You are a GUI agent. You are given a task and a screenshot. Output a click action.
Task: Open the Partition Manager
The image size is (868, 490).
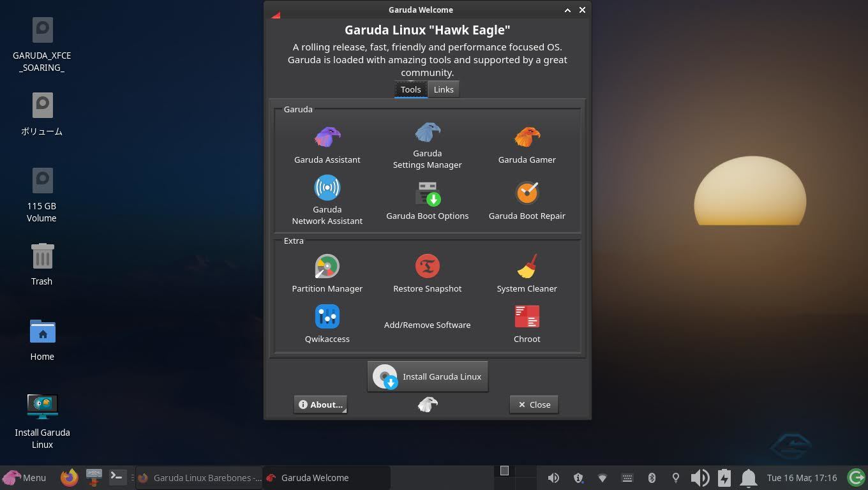pos(327,274)
